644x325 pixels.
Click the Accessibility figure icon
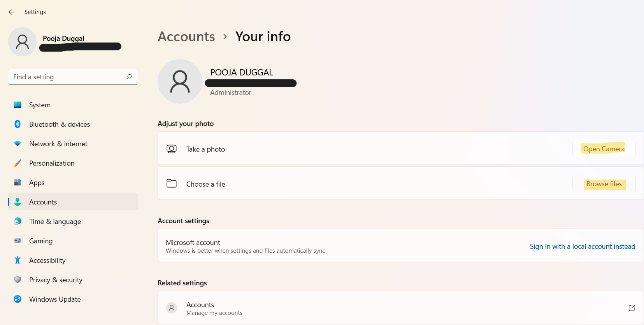(18, 260)
